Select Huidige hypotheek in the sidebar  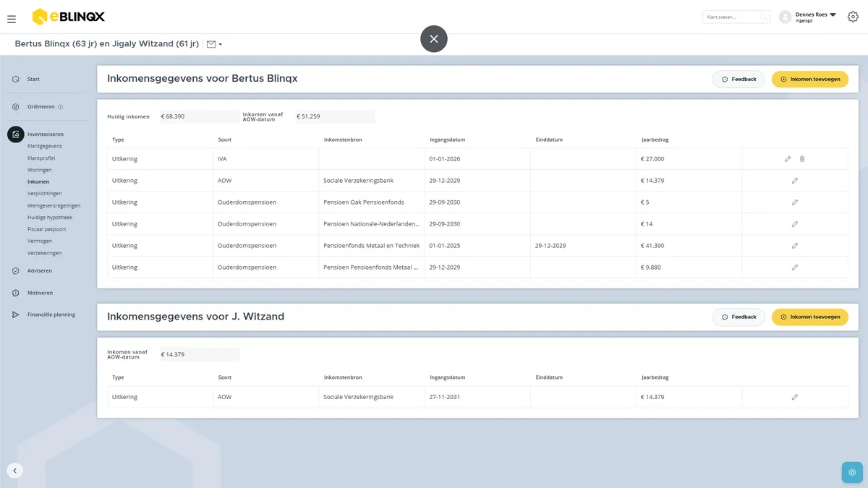coord(50,218)
